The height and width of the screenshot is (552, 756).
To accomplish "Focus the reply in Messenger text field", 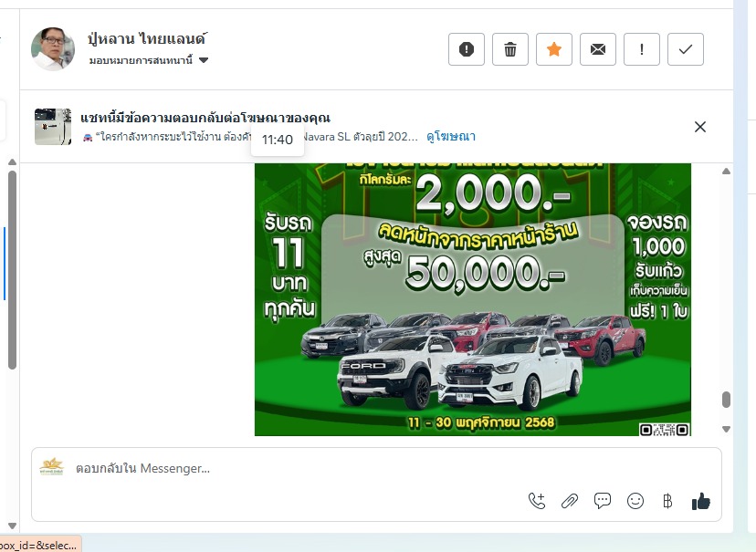I will pos(376,468).
